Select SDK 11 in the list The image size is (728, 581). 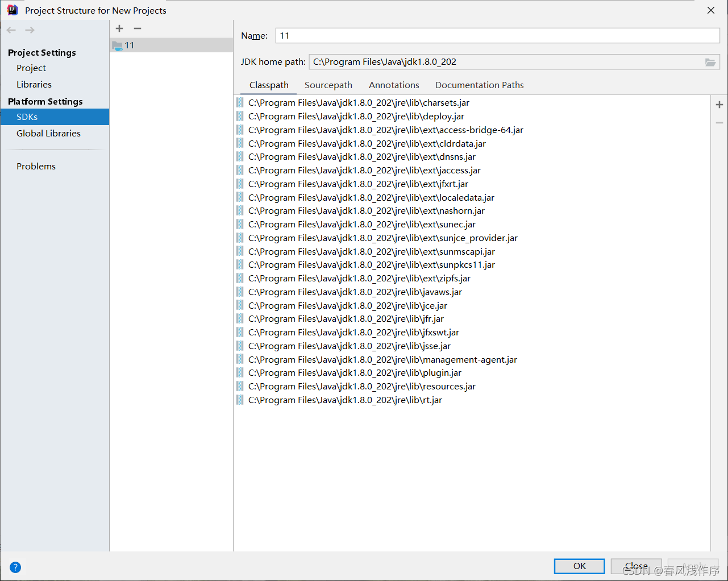coord(171,45)
